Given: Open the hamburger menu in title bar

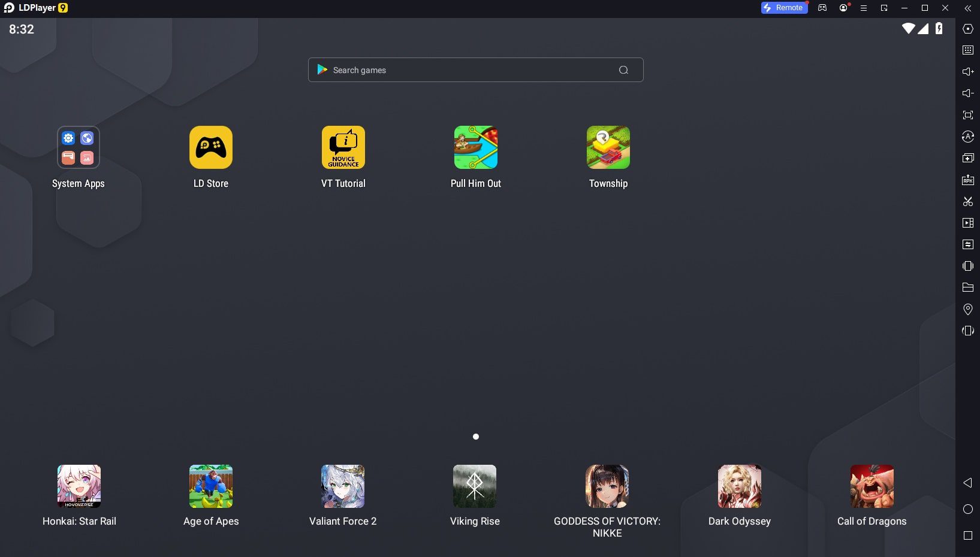Looking at the screenshot, I should coord(864,8).
